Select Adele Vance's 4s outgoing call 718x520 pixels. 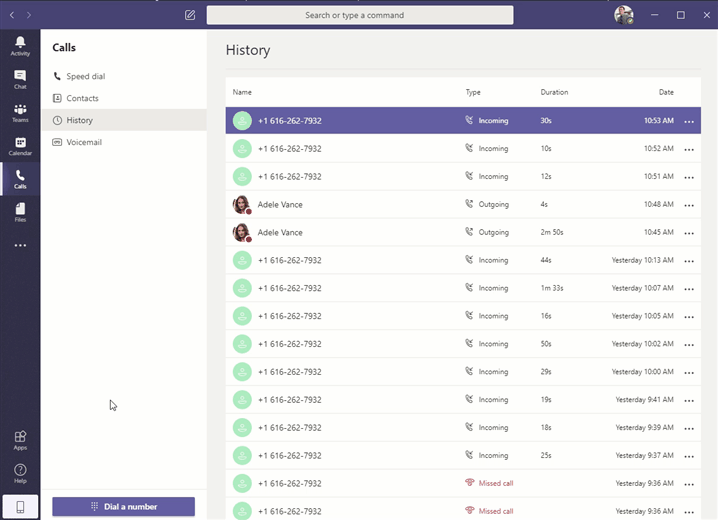click(x=463, y=205)
